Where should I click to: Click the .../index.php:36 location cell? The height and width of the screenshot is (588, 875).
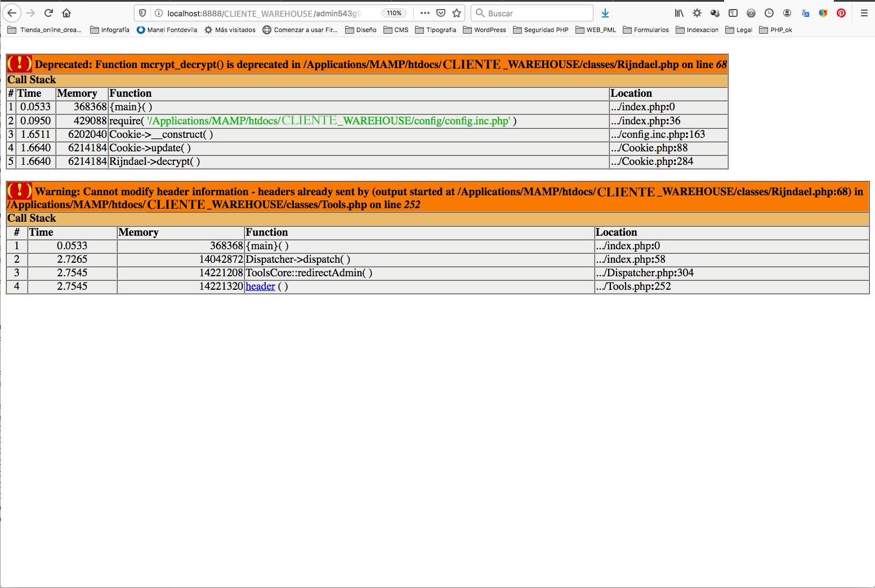(x=669, y=121)
